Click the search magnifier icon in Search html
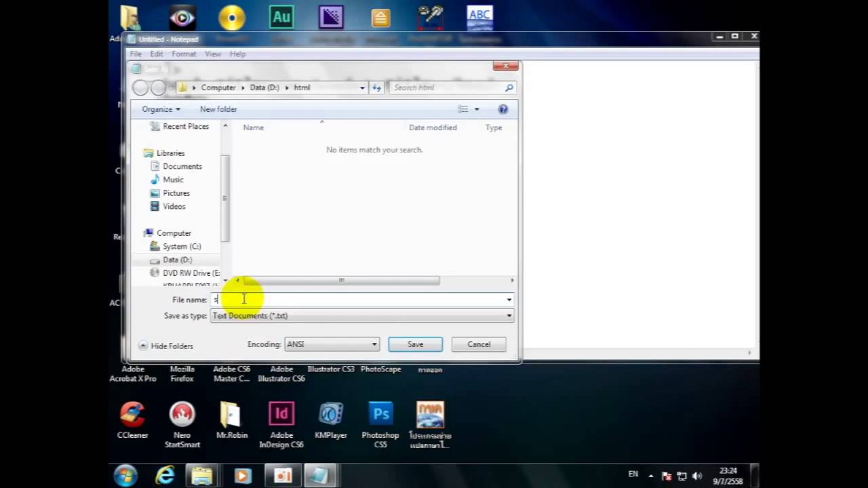 [x=509, y=87]
